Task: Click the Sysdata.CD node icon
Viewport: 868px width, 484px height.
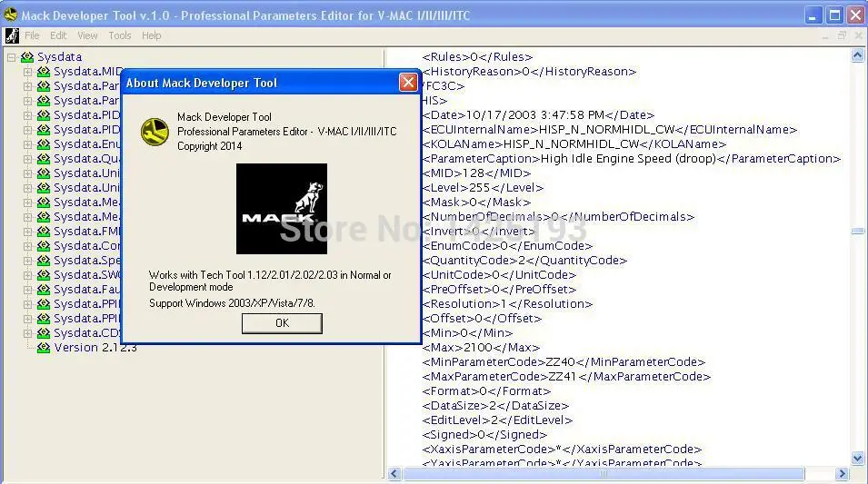Action: point(44,333)
